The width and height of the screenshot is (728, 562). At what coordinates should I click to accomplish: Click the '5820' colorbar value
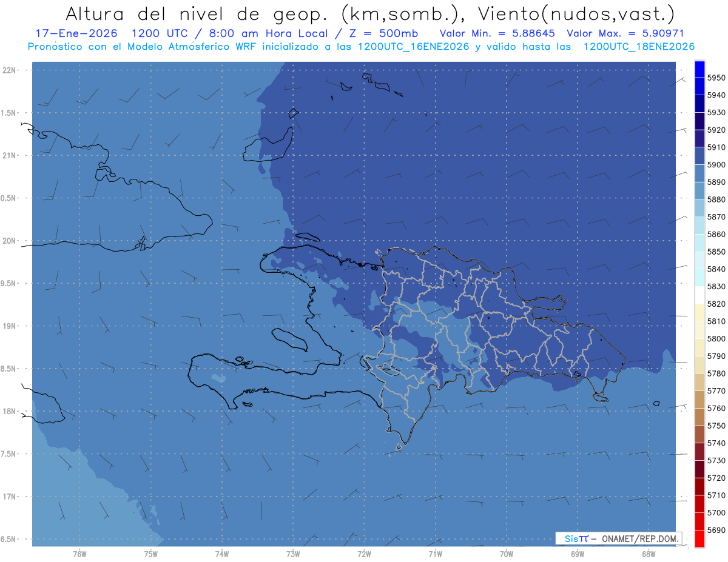(716, 304)
